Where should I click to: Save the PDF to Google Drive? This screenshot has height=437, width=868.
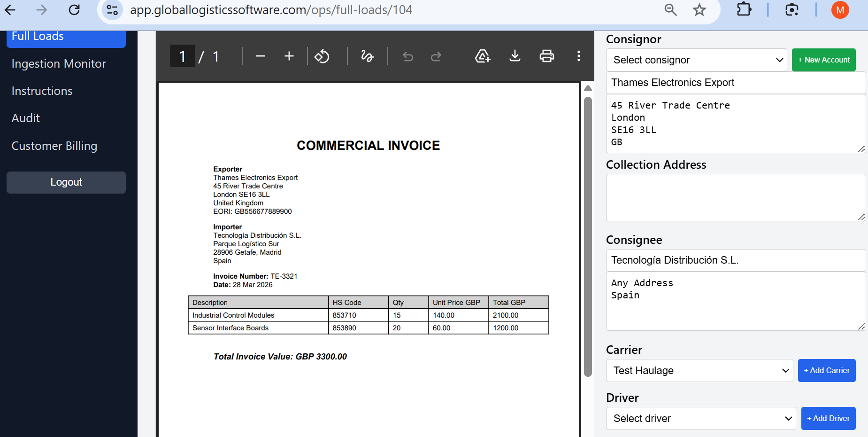coord(483,56)
